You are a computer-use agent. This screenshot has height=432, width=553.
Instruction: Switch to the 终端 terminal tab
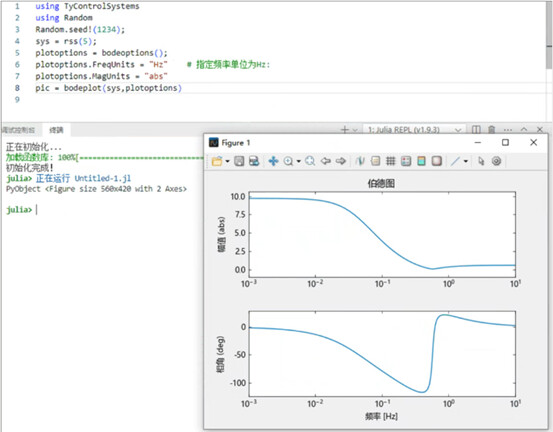tap(56, 130)
